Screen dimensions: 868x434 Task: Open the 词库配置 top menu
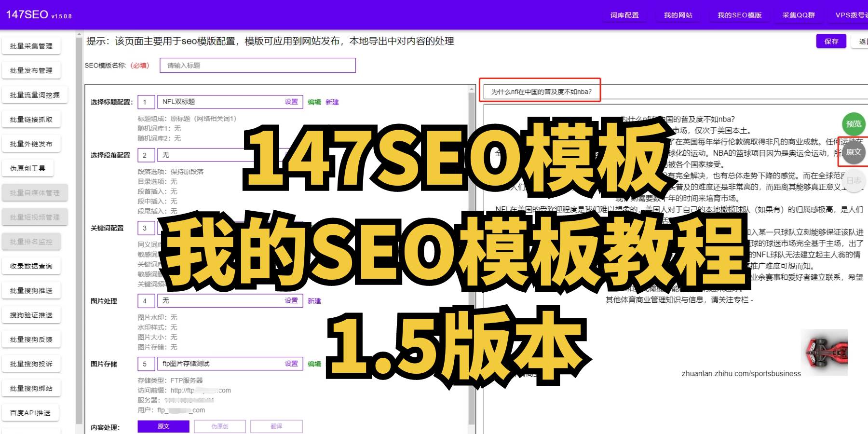(624, 15)
